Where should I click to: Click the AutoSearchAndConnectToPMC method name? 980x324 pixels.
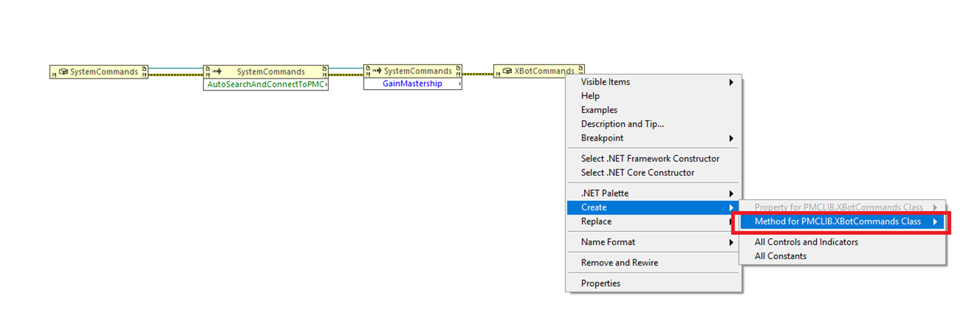[x=265, y=84]
